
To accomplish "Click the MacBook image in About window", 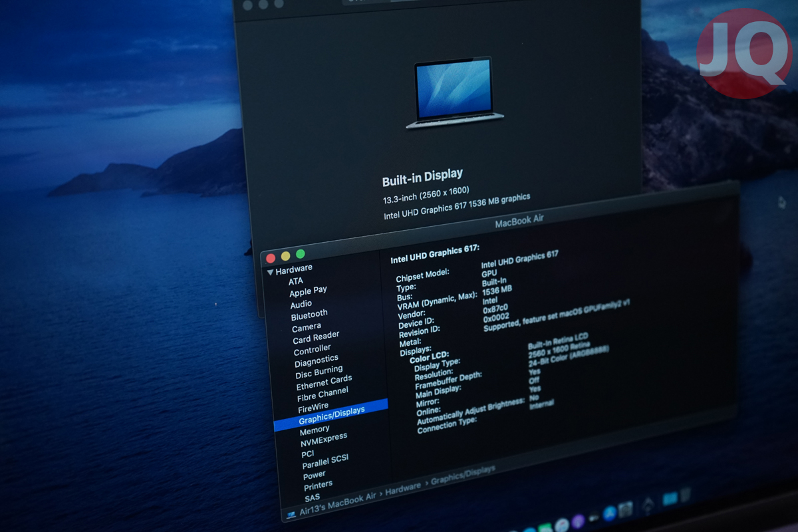I will pyautogui.click(x=454, y=92).
